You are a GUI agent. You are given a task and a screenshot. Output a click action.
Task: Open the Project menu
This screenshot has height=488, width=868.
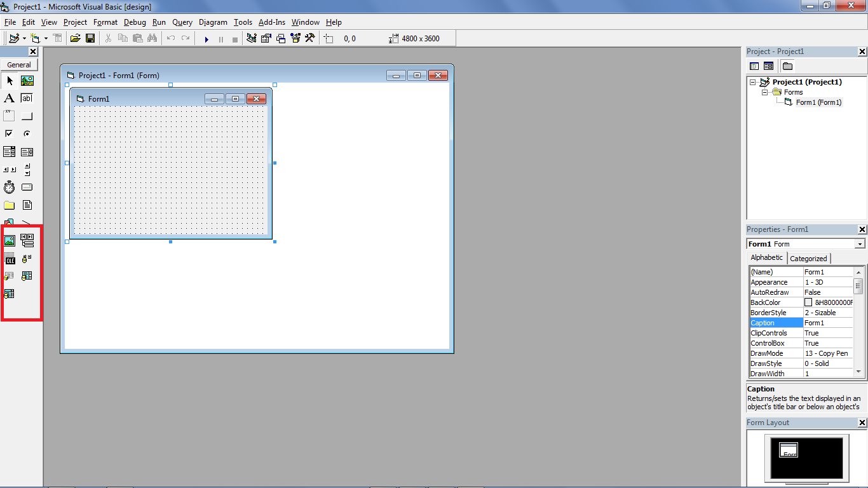pyautogui.click(x=75, y=22)
